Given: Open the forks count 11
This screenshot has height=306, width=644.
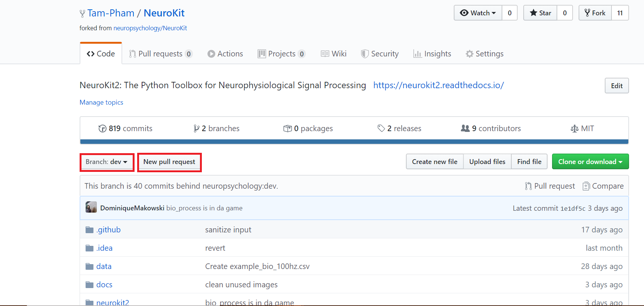Looking at the screenshot, I should 620,13.
